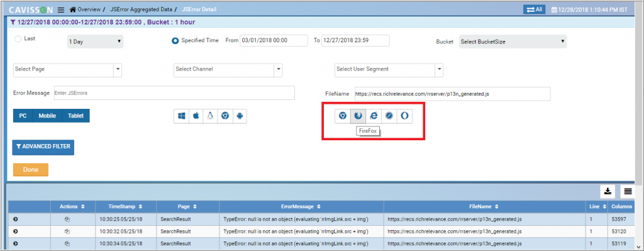Click the To date input field
The height and width of the screenshot is (251, 644).
355,41
